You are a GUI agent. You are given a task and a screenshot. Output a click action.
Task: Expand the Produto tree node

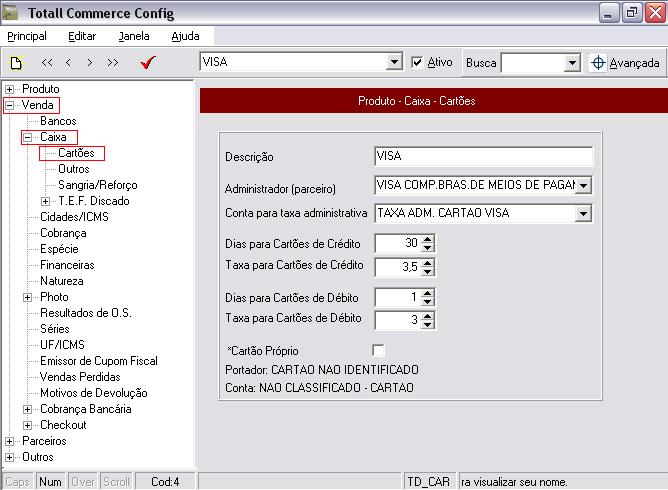pos(9,89)
